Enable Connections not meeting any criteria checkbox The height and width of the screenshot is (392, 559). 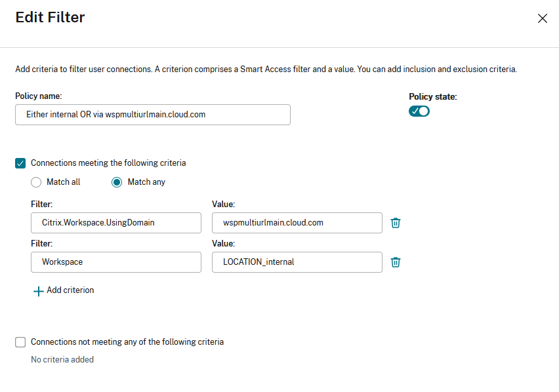(x=20, y=342)
